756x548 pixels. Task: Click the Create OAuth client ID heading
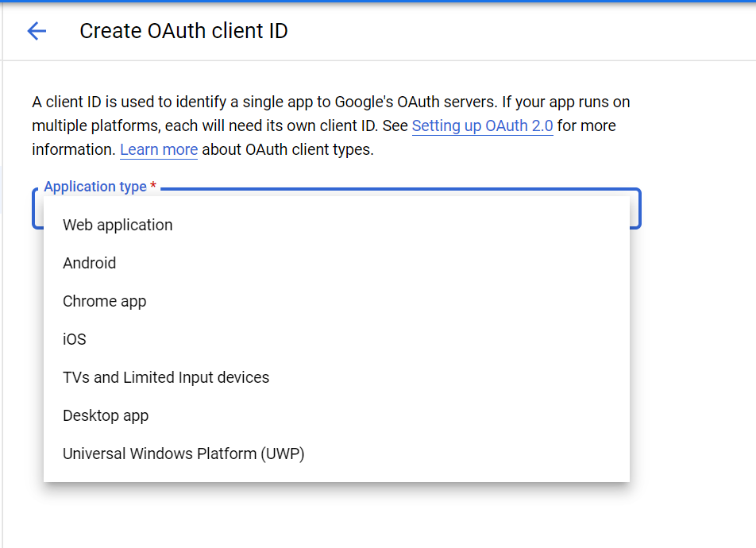[183, 31]
